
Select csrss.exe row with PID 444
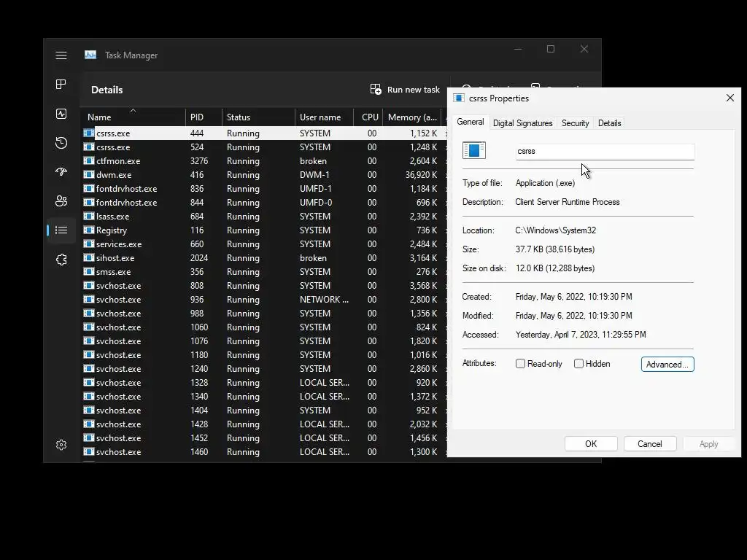tap(264, 133)
